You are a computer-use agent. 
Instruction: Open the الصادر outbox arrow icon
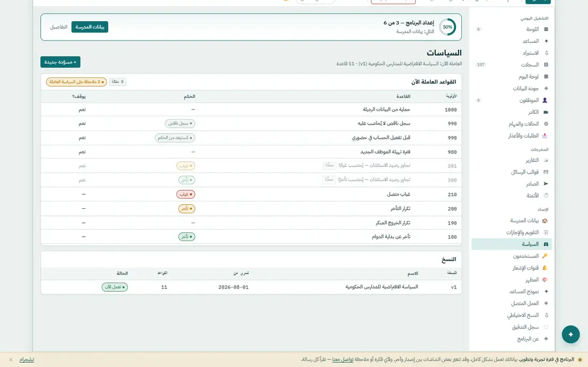[x=546, y=184]
